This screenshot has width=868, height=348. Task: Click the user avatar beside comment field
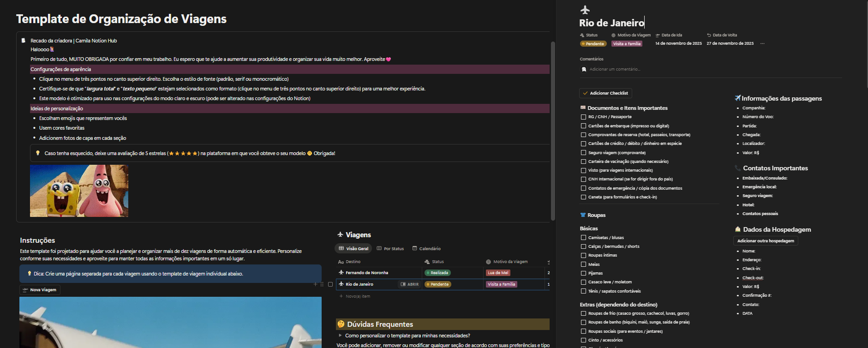tap(584, 69)
